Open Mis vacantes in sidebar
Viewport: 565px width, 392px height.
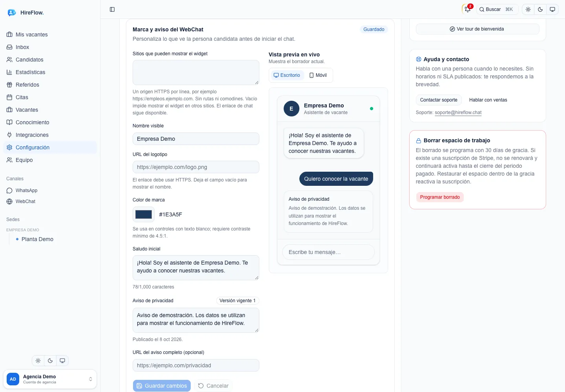pyautogui.click(x=50, y=34)
